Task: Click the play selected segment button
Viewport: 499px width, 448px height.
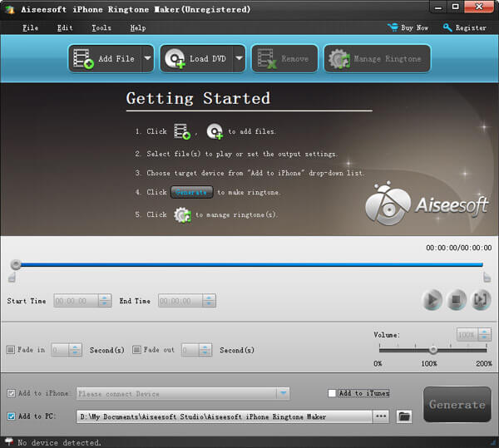Action: (481, 299)
